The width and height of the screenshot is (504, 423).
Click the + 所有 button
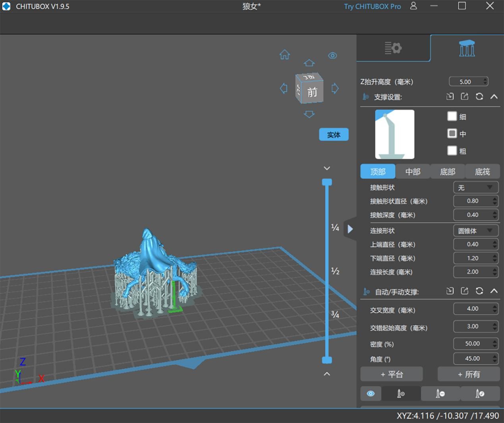pos(469,374)
